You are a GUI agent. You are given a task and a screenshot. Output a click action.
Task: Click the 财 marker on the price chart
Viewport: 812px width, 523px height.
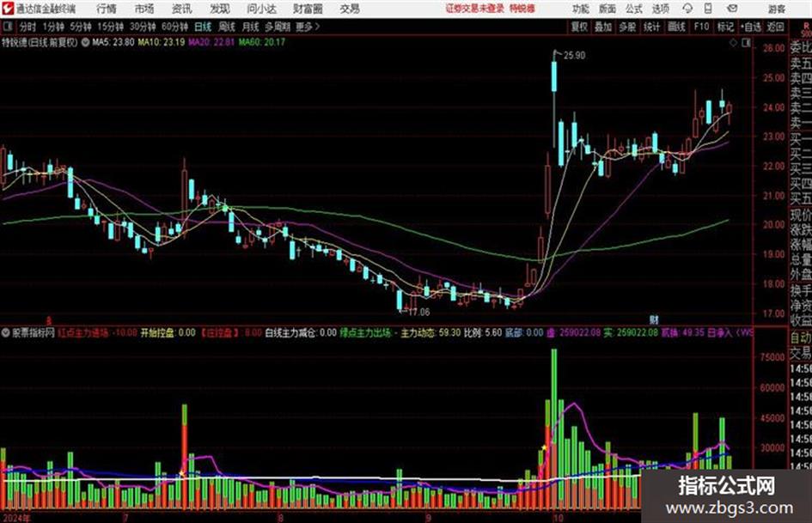coord(654,319)
